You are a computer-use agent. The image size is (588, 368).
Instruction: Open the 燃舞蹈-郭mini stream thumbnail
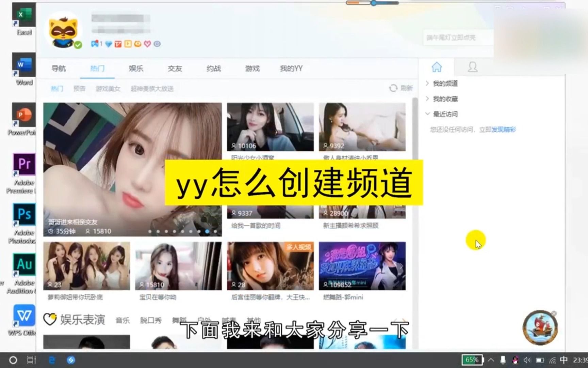362,266
